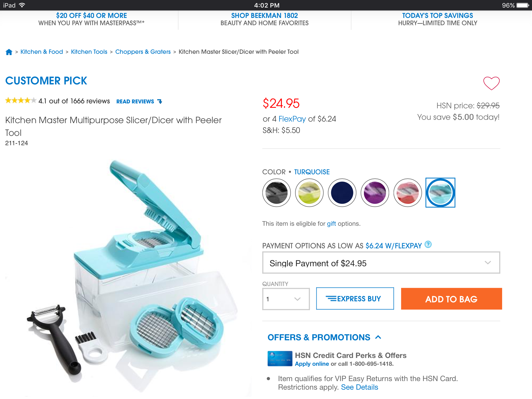Choose the purple color option
Image resolution: width=532 pixels, height=399 pixels.
pos(375,192)
